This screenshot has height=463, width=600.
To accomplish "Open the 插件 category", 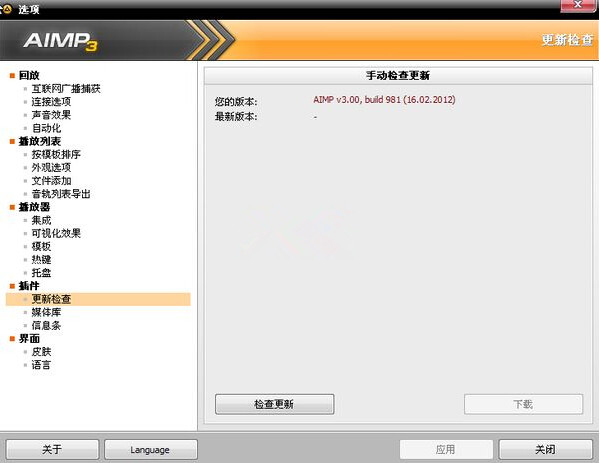I will coord(29,286).
